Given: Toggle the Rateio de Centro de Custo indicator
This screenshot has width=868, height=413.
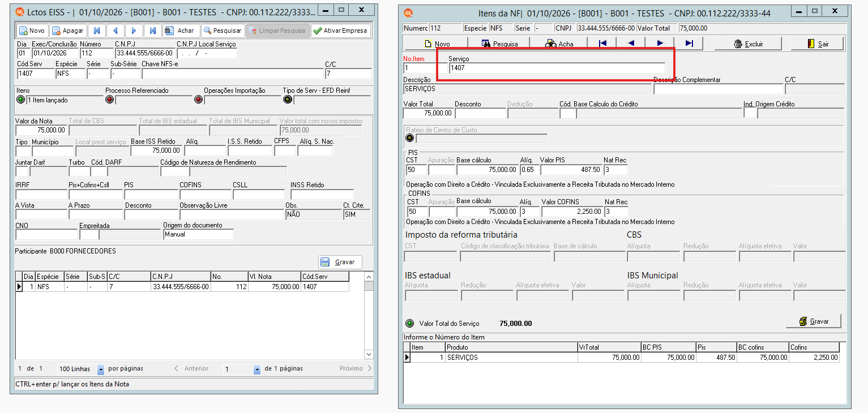Looking at the screenshot, I should pos(409,138).
